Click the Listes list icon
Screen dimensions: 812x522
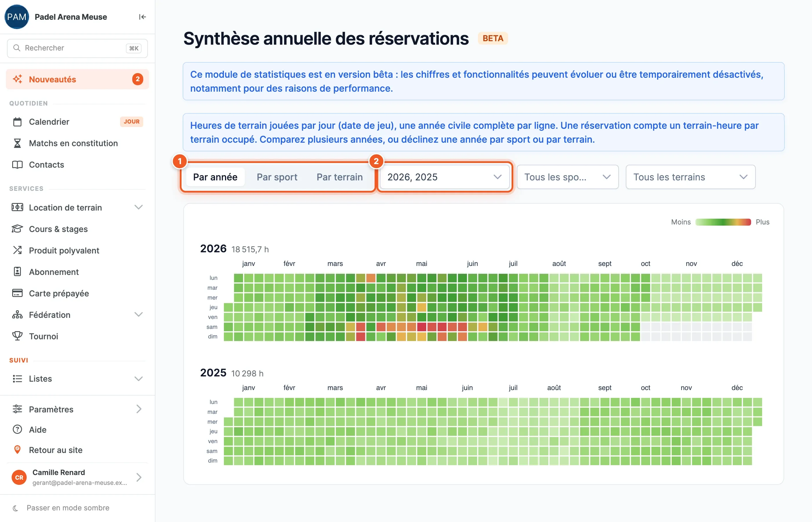(17, 379)
